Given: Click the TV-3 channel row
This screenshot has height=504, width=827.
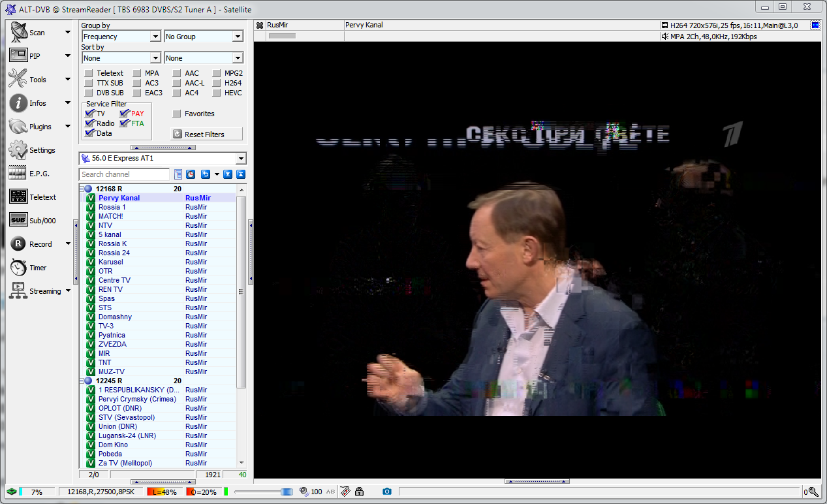Looking at the screenshot, I should [157, 326].
